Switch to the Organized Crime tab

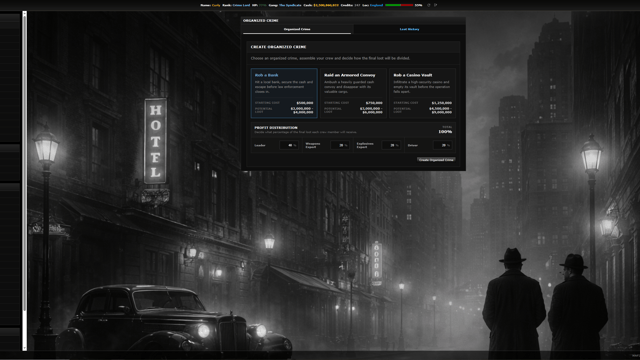coord(297,29)
